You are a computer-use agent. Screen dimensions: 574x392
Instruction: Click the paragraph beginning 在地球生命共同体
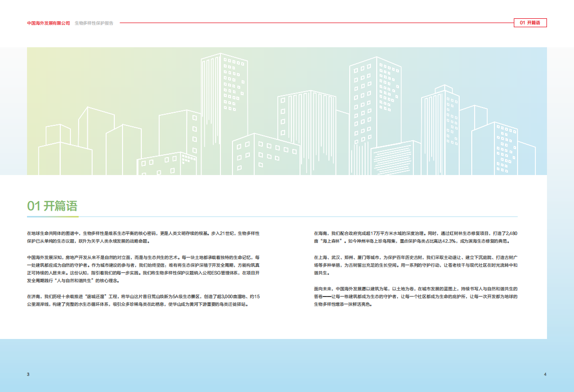tap(143, 237)
